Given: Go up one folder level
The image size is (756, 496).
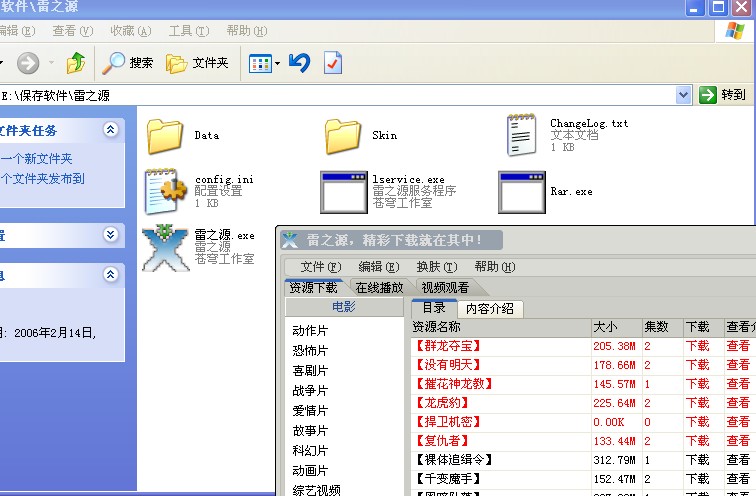Looking at the screenshot, I should pyautogui.click(x=76, y=63).
